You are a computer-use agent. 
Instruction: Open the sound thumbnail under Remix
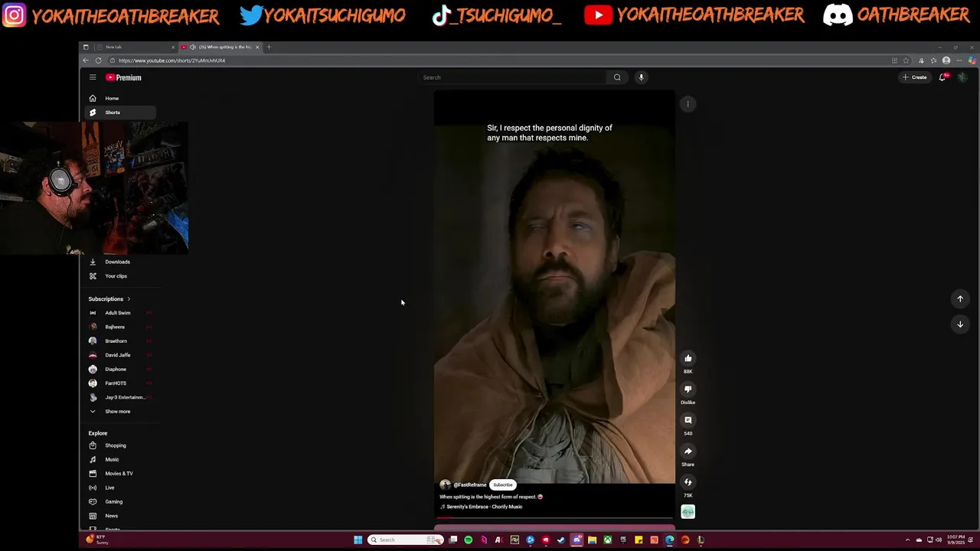pos(688,512)
